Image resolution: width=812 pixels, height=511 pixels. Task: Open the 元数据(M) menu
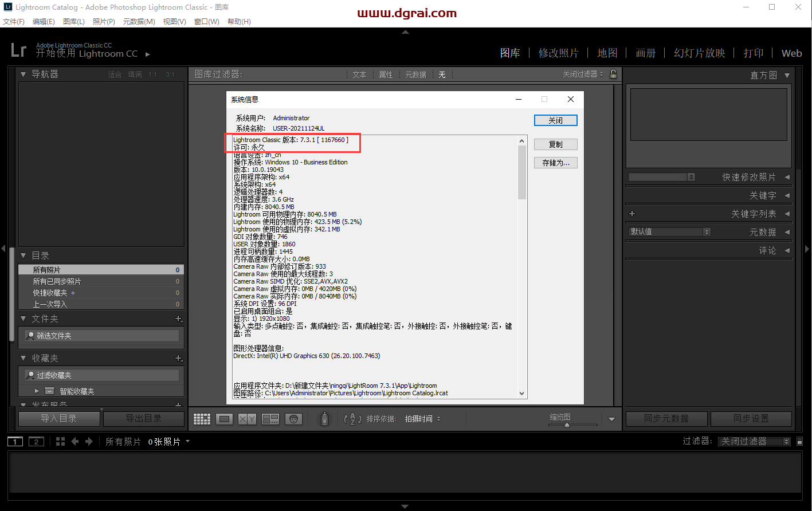coord(139,21)
